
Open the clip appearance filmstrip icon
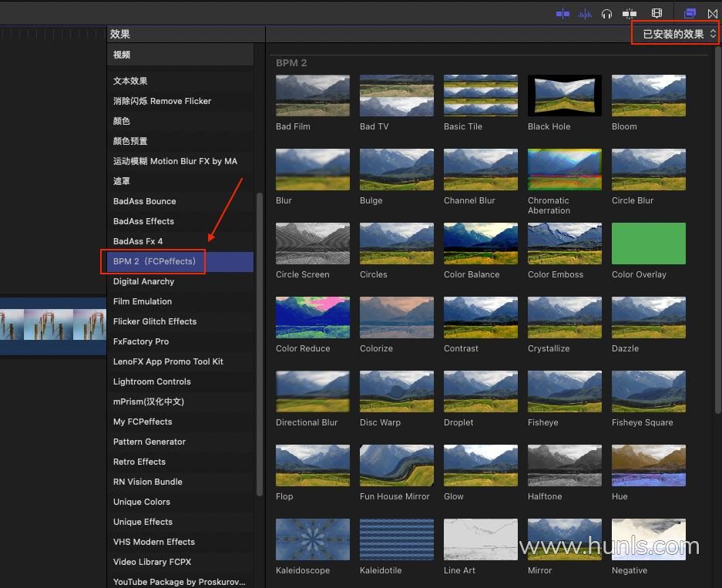[x=657, y=13]
